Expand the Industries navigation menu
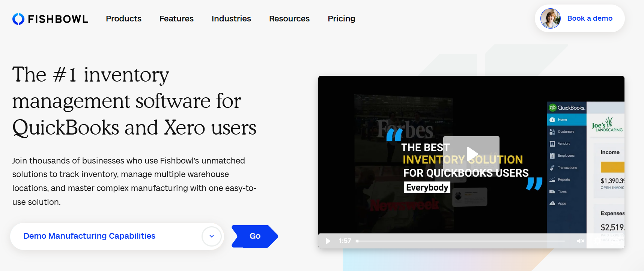The image size is (644, 271). tap(231, 19)
